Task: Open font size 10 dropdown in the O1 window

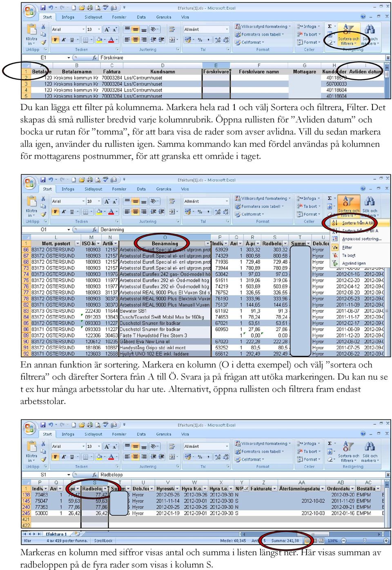Action: 99,201
